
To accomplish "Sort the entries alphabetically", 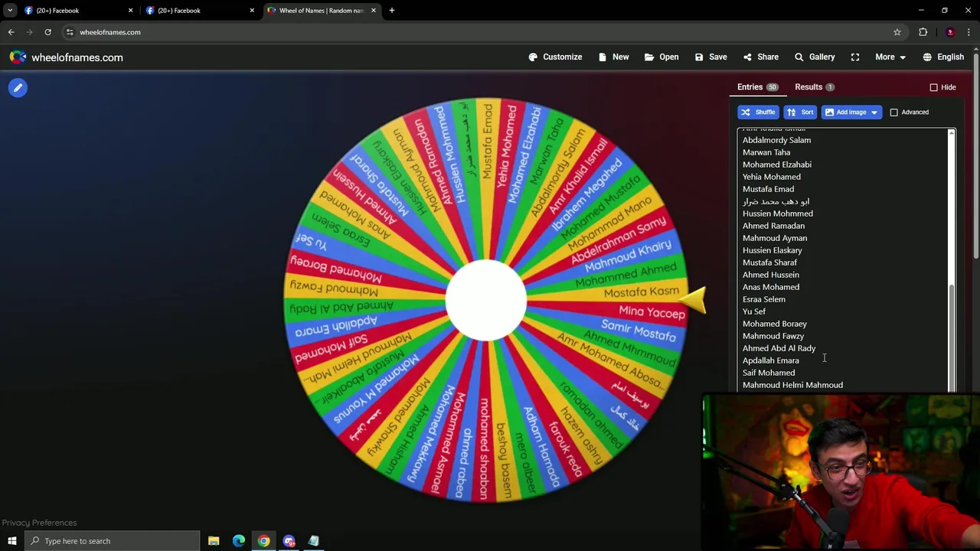I will point(800,112).
